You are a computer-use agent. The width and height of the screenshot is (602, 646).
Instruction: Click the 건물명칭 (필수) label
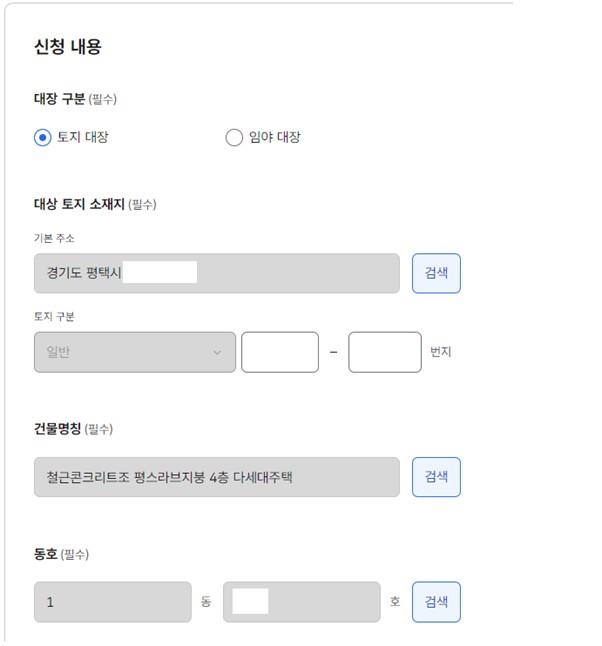click(x=73, y=429)
